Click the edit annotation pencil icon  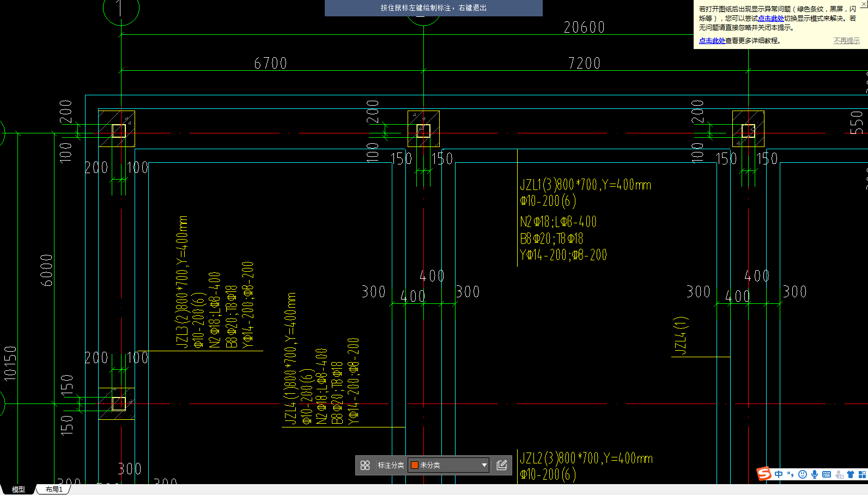[x=502, y=465]
